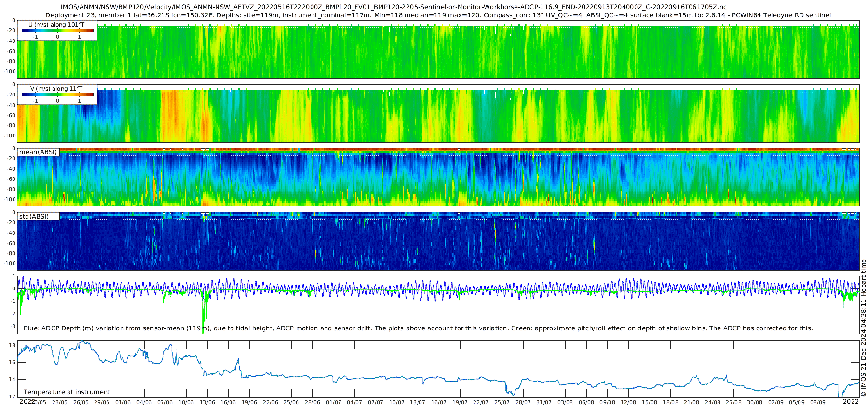Click the '27/08' date tick label

734,402
